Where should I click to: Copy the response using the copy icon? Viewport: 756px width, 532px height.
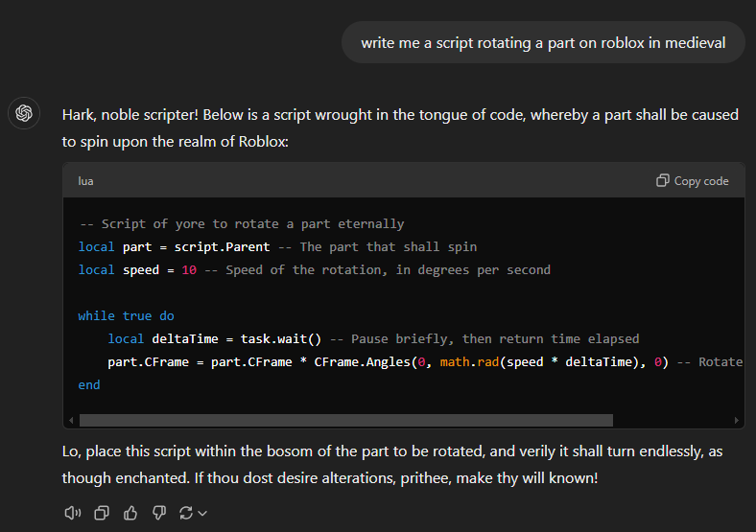click(102, 513)
